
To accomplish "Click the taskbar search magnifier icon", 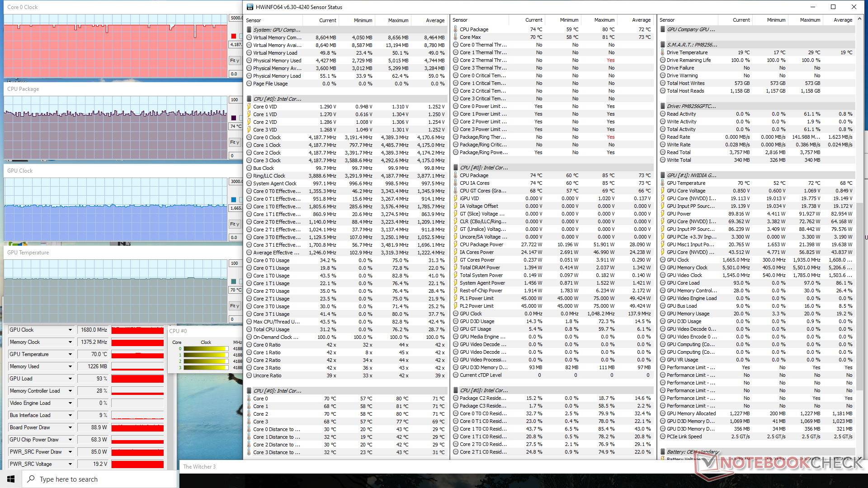I will click(31, 479).
